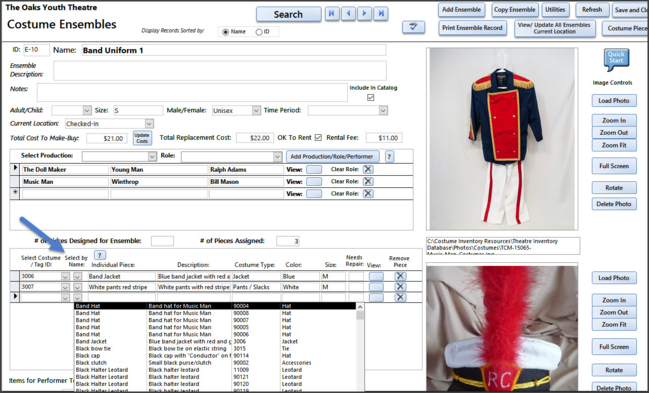Click the View button for Band Jacket piece
This screenshot has height=393, width=649.
[x=376, y=276]
